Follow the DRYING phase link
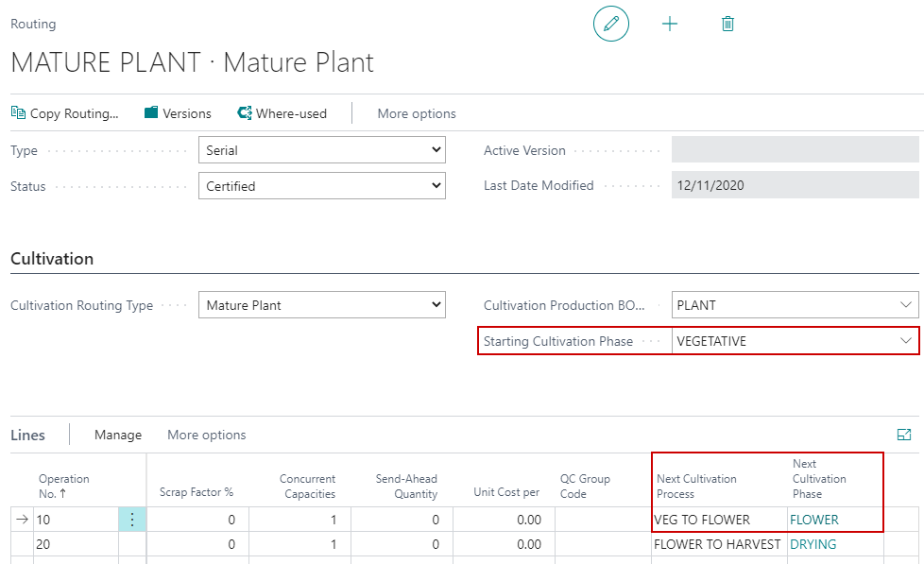 click(x=813, y=544)
